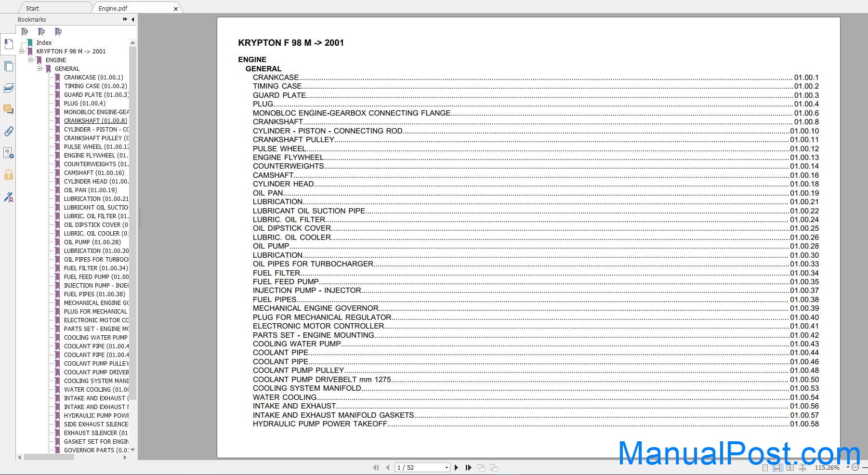Go to next page button
This screenshot has height=475, width=868.
pyautogui.click(x=457, y=467)
